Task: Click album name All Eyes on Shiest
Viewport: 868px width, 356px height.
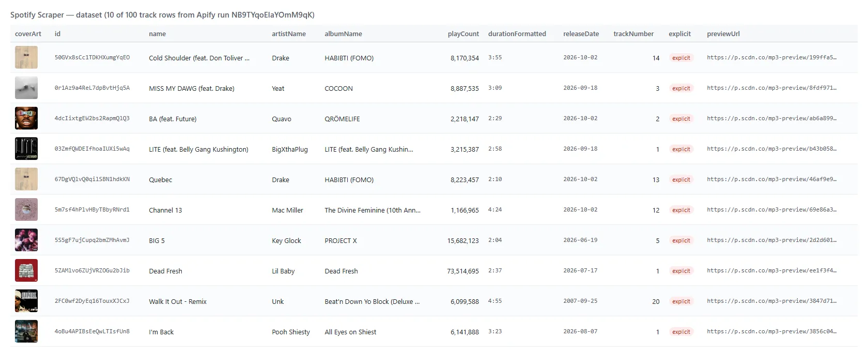Action: (x=350, y=332)
